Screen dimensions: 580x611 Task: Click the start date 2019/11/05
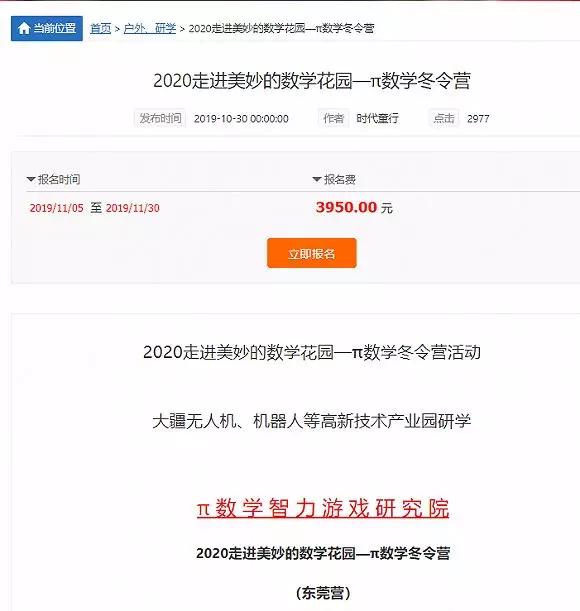click(x=57, y=208)
